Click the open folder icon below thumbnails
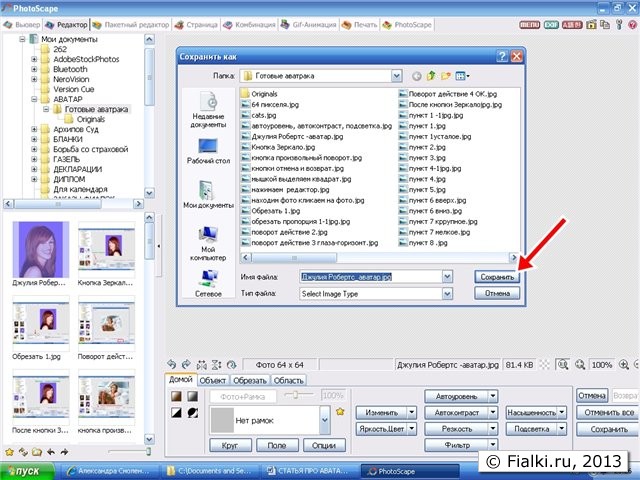640x480 pixels. tap(37, 452)
